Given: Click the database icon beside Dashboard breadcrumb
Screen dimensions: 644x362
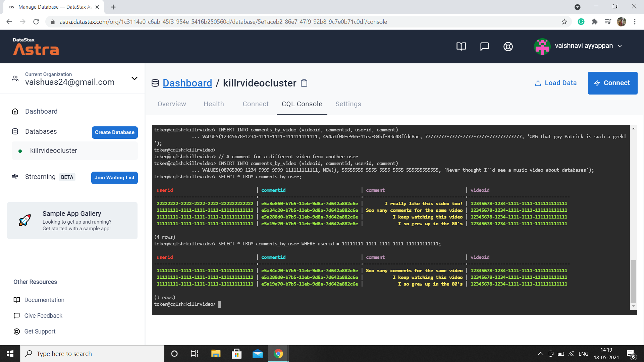Looking at the screenshot, I should 155,83.
